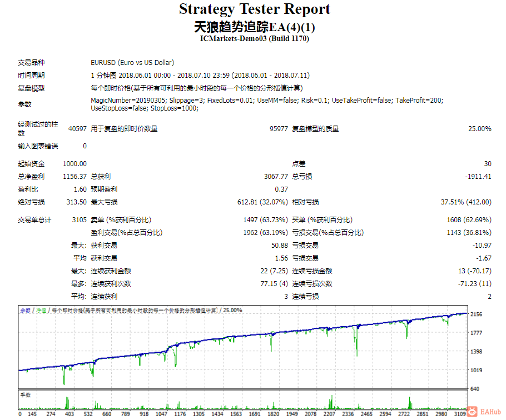Image resolution: width=506 pixels, height=420 pixels.
Task: Click short positions value 1497 (63.73%)
Action: point(265,220)
